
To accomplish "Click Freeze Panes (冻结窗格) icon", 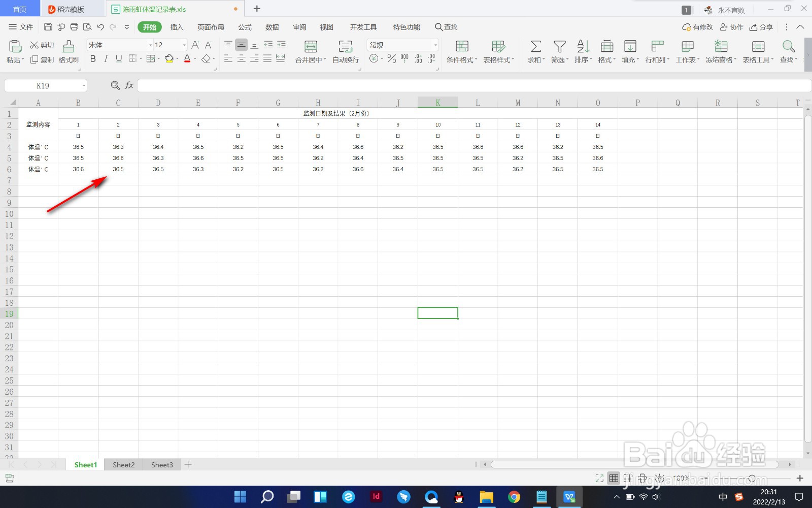I will click(x=721, y=47).
